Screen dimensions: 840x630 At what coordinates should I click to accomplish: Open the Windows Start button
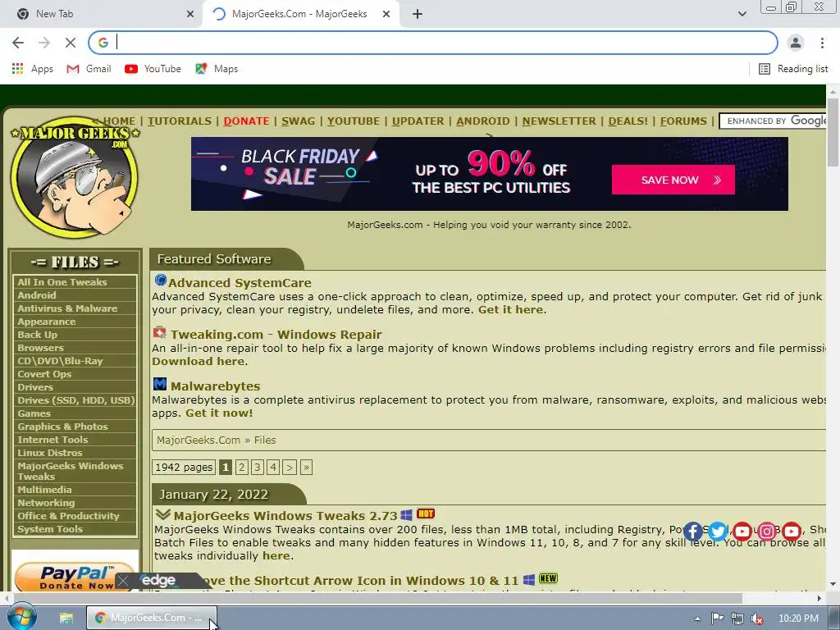click(21, 617)
